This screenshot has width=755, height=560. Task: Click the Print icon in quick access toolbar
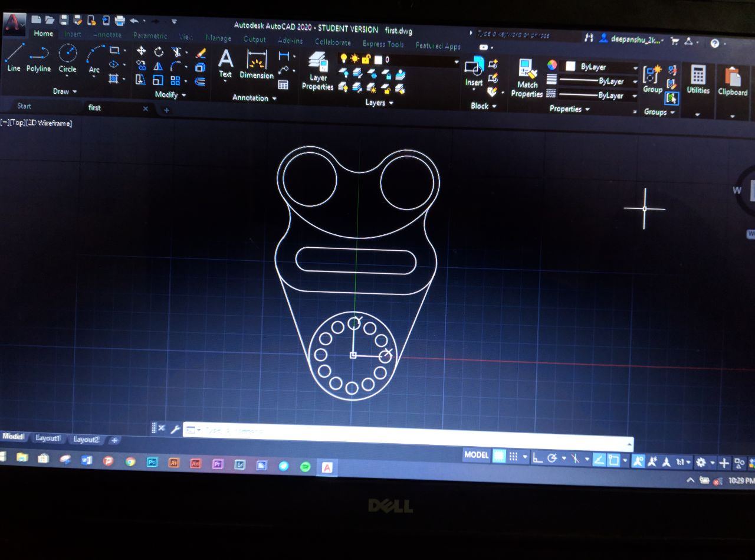(120, 21)
